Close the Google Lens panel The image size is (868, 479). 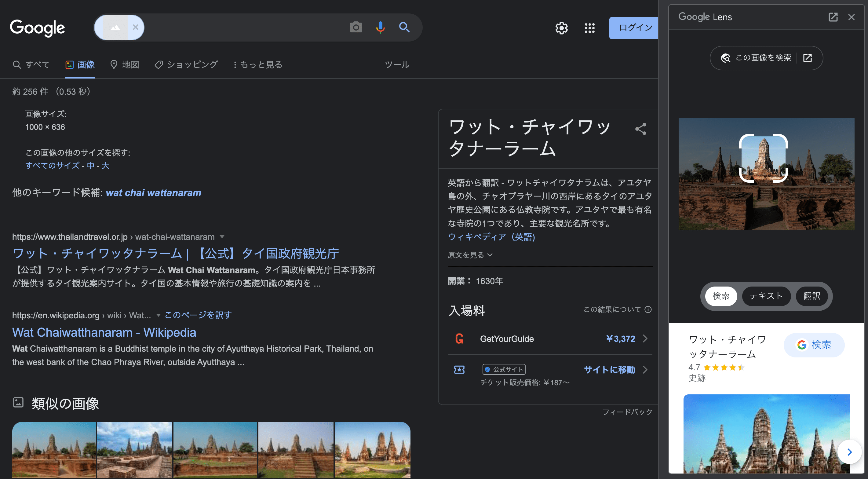pyautogui.click(x=851, y=17)
